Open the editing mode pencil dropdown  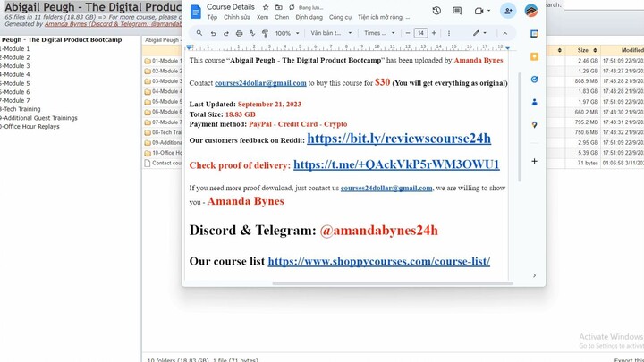pos(479,33)
